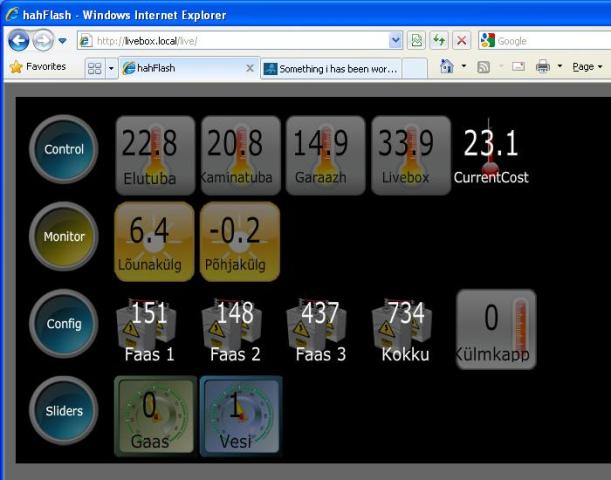Expand the Print options dropdown arrow

(x=560, y=66)
